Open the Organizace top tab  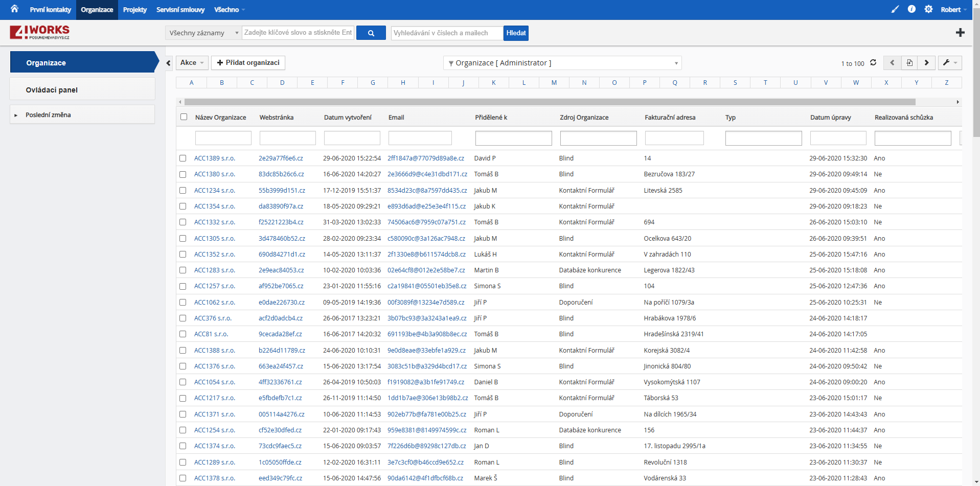point(97,10)
